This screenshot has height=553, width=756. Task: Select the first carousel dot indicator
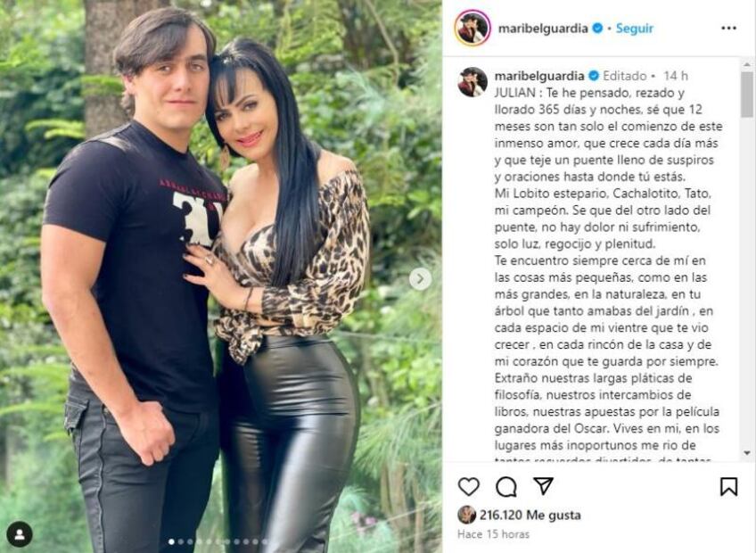[x=171, y=542]
